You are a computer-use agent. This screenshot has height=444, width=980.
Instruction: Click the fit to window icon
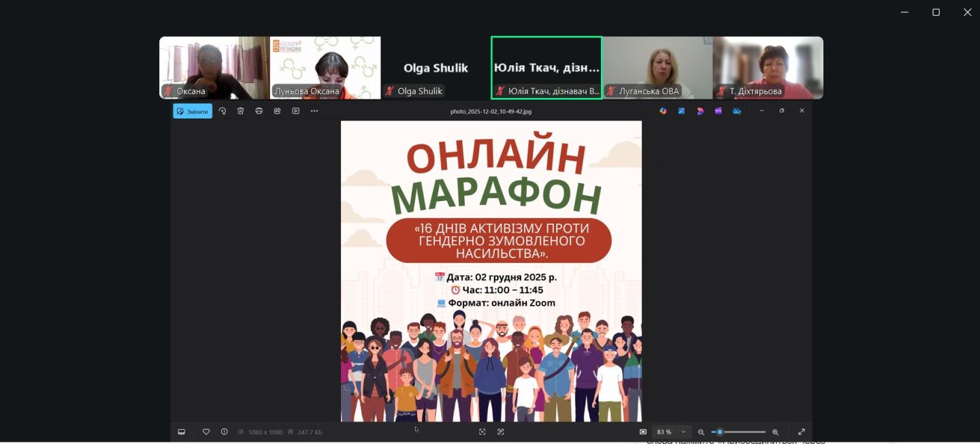pos(643,432)
